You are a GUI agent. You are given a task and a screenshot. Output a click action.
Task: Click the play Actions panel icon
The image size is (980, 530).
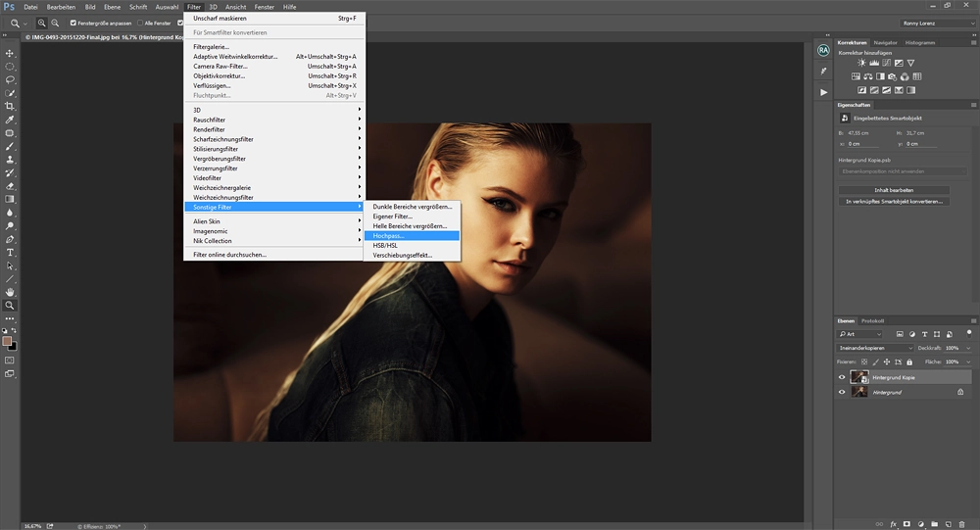point(824,92)
